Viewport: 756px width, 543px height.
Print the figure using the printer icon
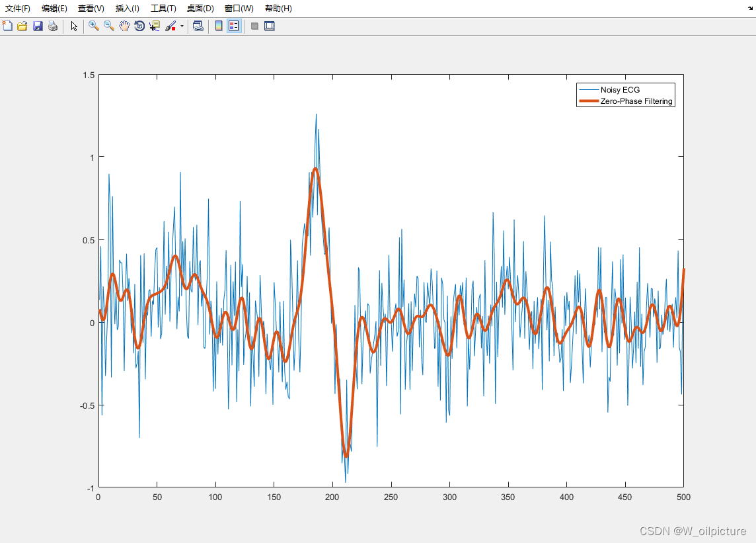pyautogui.click(x=53, y=26)
